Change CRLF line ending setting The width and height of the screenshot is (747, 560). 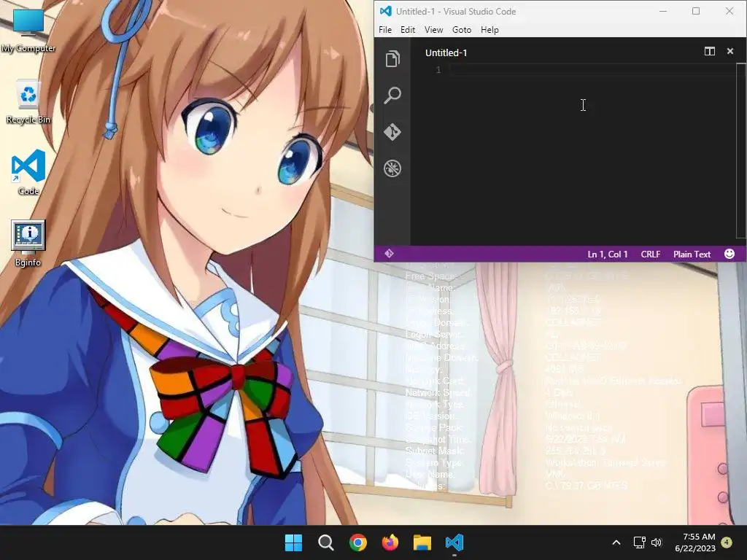650,254
